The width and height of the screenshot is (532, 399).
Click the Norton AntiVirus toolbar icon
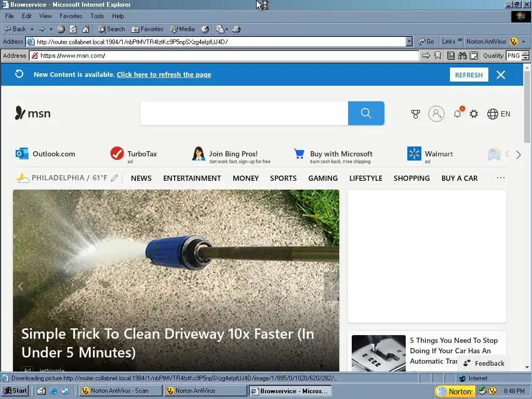514,42
